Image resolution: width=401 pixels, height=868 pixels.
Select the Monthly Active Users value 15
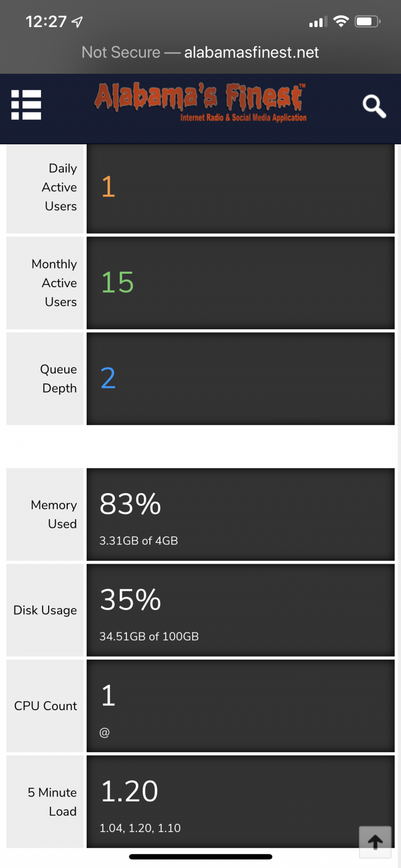(x=117, y=283)
